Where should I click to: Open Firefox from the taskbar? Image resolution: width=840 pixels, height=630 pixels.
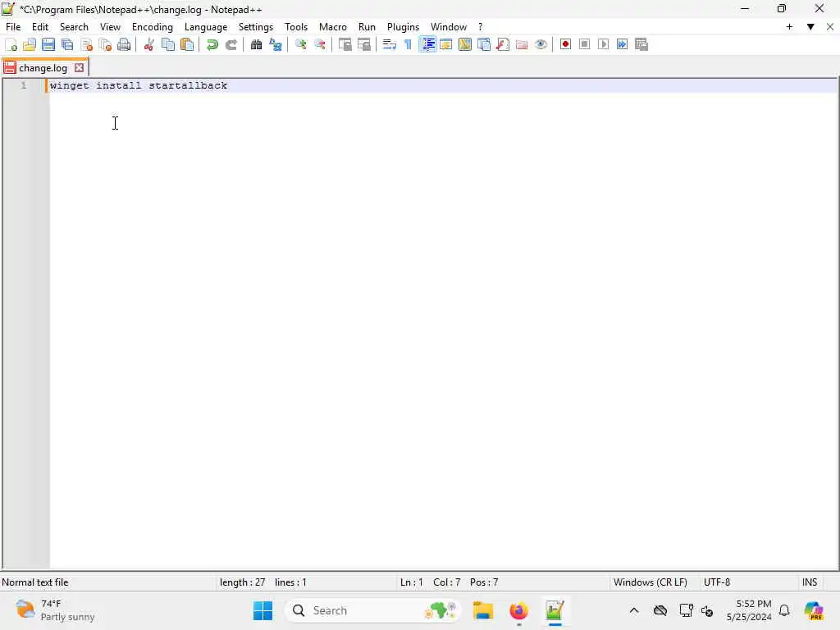(x=518, y=610)
